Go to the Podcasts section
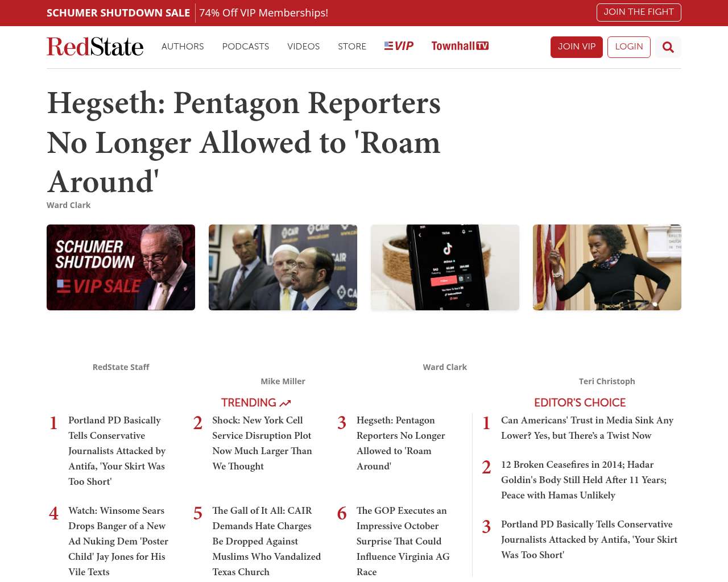The image size is (728, 582). tap(245, 47)
